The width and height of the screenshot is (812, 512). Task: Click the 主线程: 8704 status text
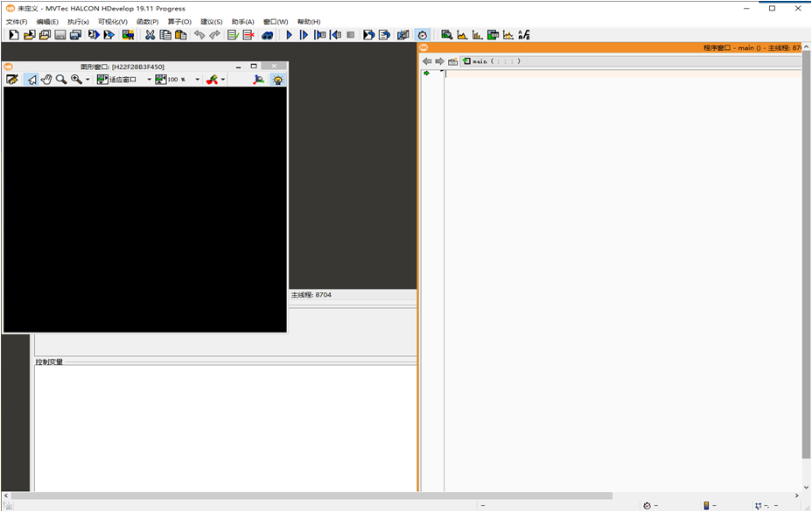[311, 295]
